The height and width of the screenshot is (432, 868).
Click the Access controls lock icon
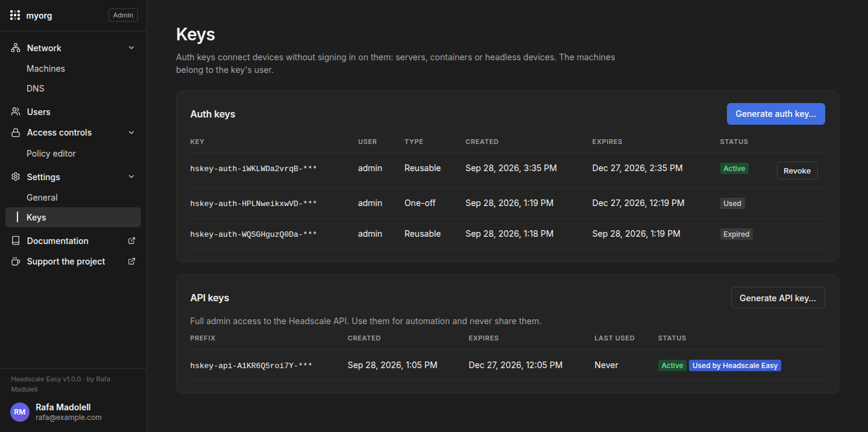[16, 133]
